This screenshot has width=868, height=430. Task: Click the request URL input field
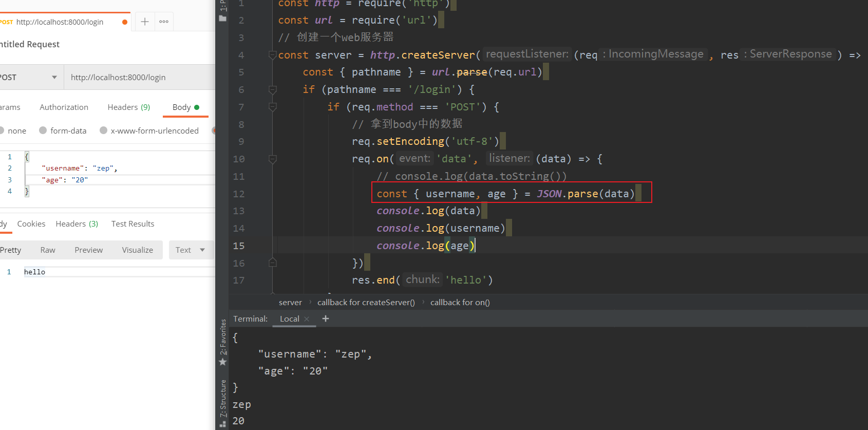click(140, 77)
